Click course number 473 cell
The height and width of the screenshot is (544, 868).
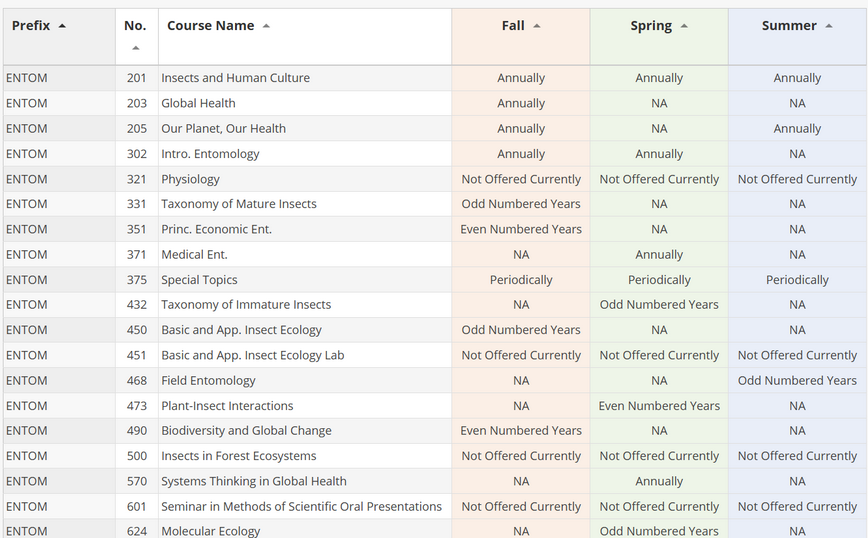(x=137, y=406)
